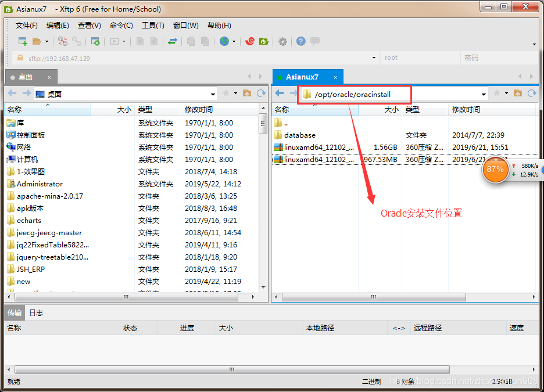
Task: Expand the New Terminal dropdown arrow
Action: pos(124,42)
